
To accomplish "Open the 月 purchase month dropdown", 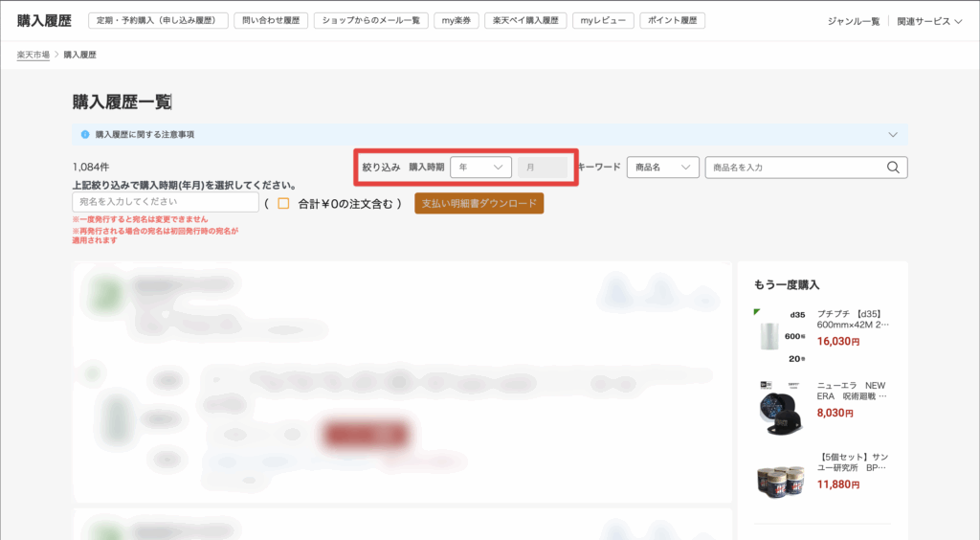I will [542, 168].
